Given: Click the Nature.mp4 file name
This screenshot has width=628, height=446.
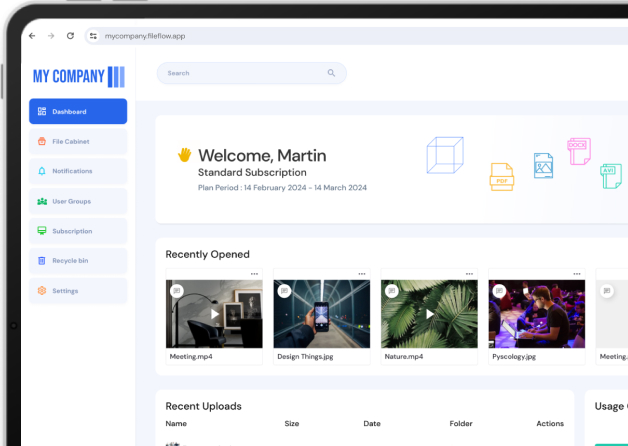Looking at the screenshot, I should pos(404,356).
